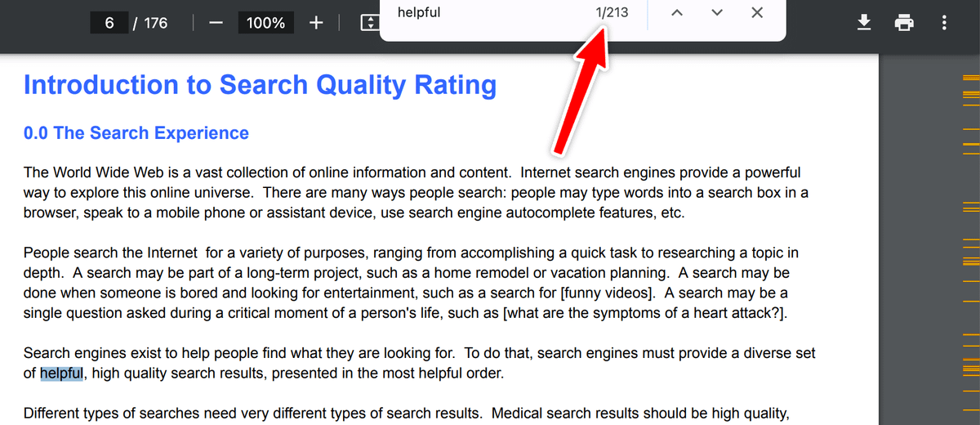The image size is (980, 425).
Task: Download the PDF document
Action: [864, 23]
